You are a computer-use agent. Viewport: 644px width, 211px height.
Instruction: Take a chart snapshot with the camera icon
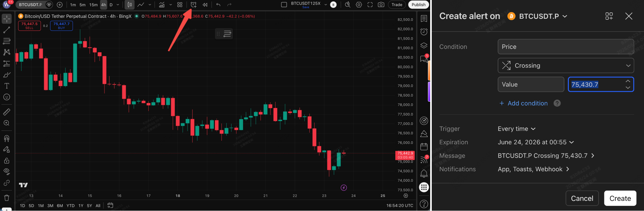(381, 5)
